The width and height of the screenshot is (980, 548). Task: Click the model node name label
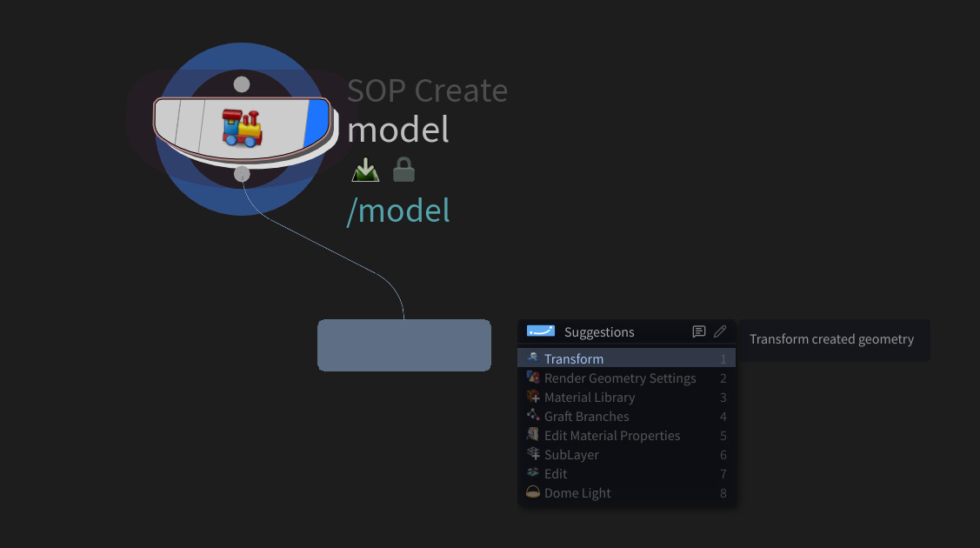pos(398,130)
